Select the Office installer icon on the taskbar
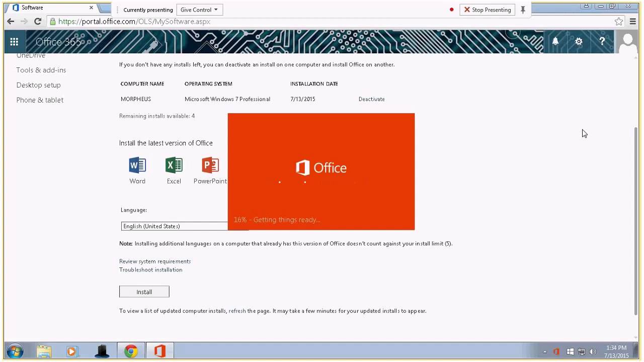644x362 pixels. point(159,350)
